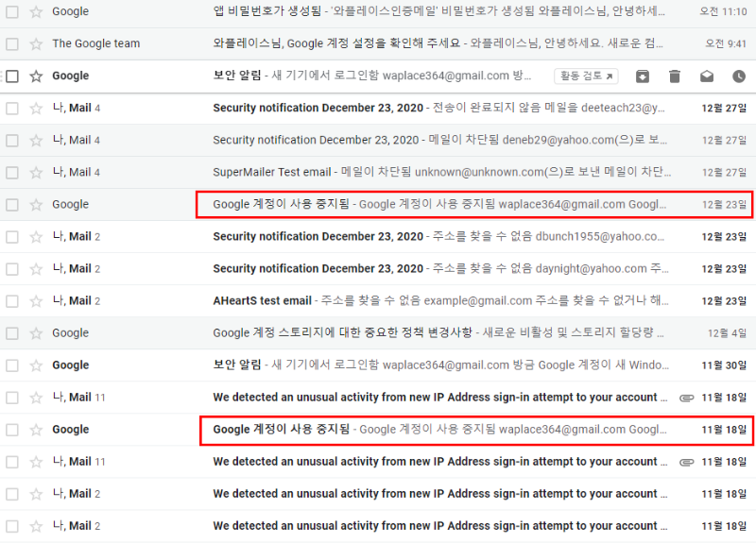Check the box for AHeartS test email
The height and width of the screenshot is (543, 756).
pos(12,301)
